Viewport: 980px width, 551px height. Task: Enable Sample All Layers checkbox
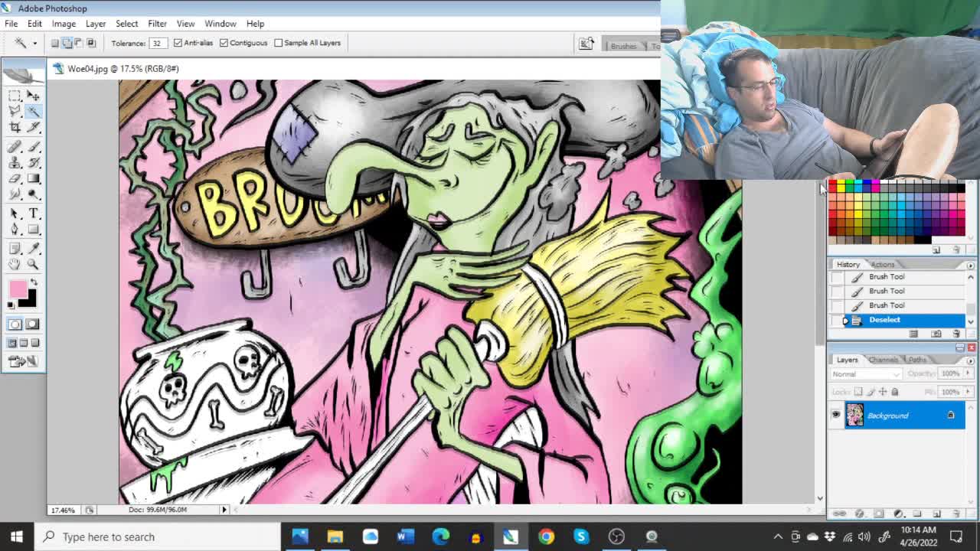[x=279, y=43]
